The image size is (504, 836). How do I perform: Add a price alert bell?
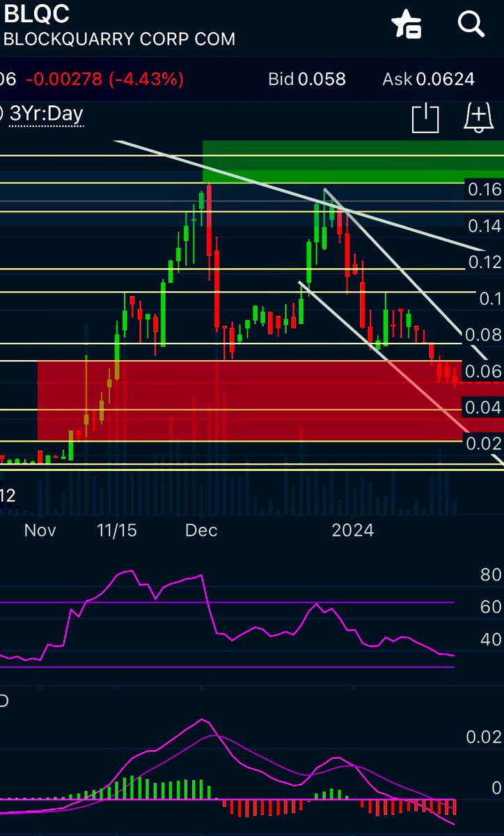point(478,118)
